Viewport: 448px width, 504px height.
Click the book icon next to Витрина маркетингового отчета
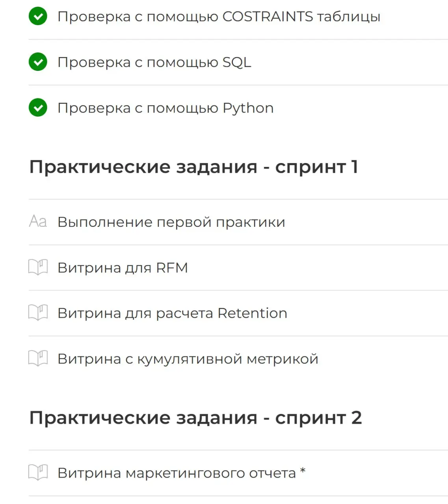coord(38,473)
